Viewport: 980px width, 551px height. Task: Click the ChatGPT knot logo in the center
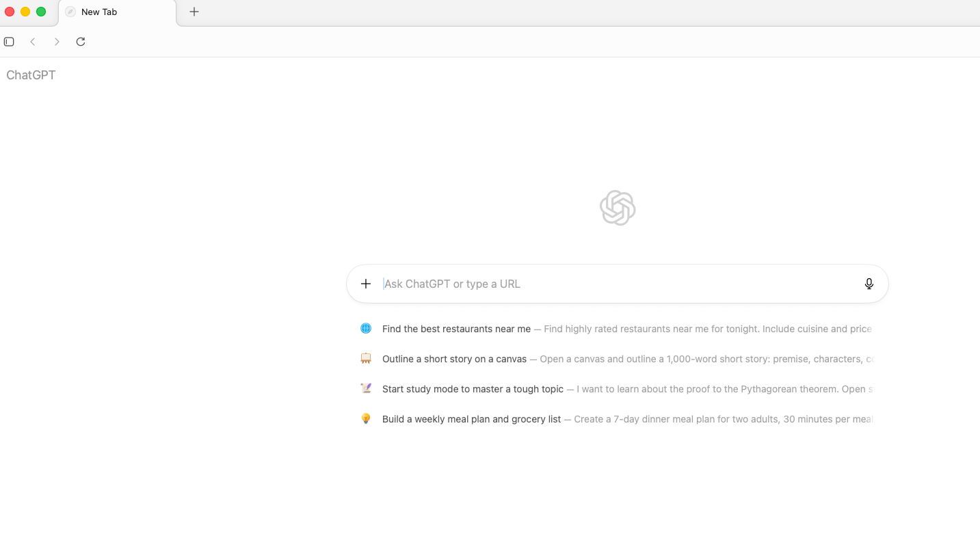[618, 208]
